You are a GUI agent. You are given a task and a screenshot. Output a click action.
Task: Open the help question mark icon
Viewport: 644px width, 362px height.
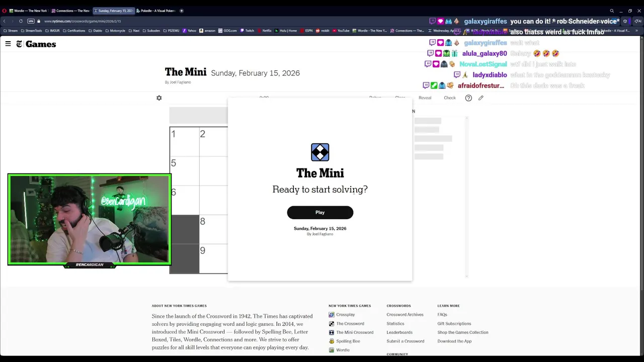click(x=468, y=98)
